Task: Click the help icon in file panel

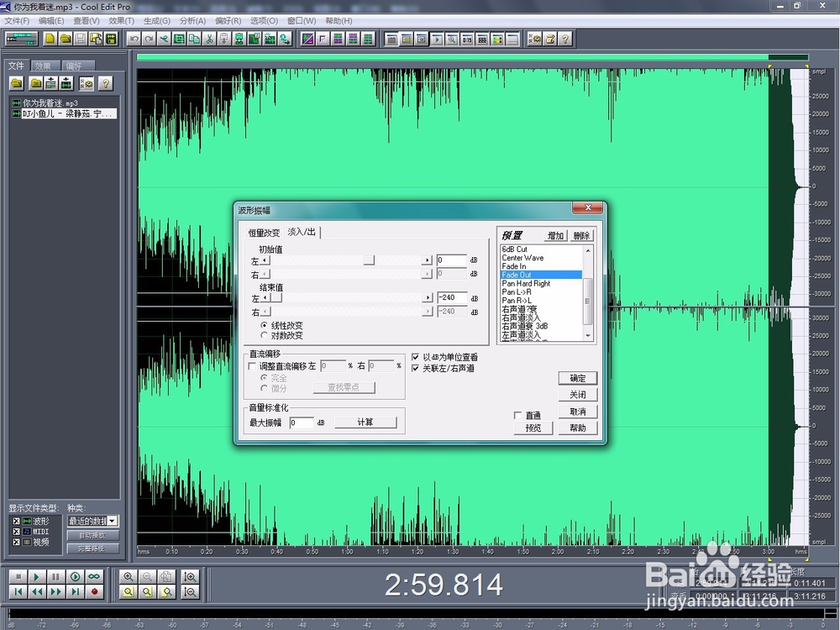Action: [106, 83]
